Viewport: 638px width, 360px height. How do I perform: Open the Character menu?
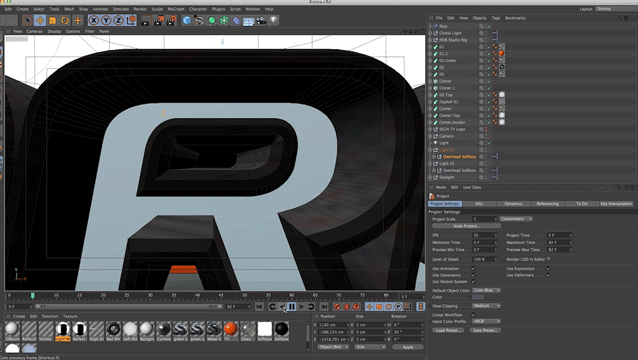[198, 9]
